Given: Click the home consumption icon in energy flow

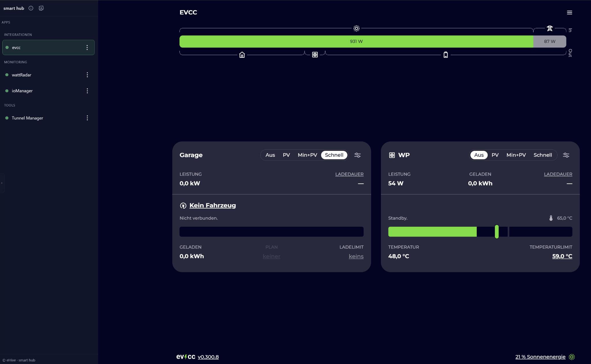Looking at the screenshot, I should (242, 54).
